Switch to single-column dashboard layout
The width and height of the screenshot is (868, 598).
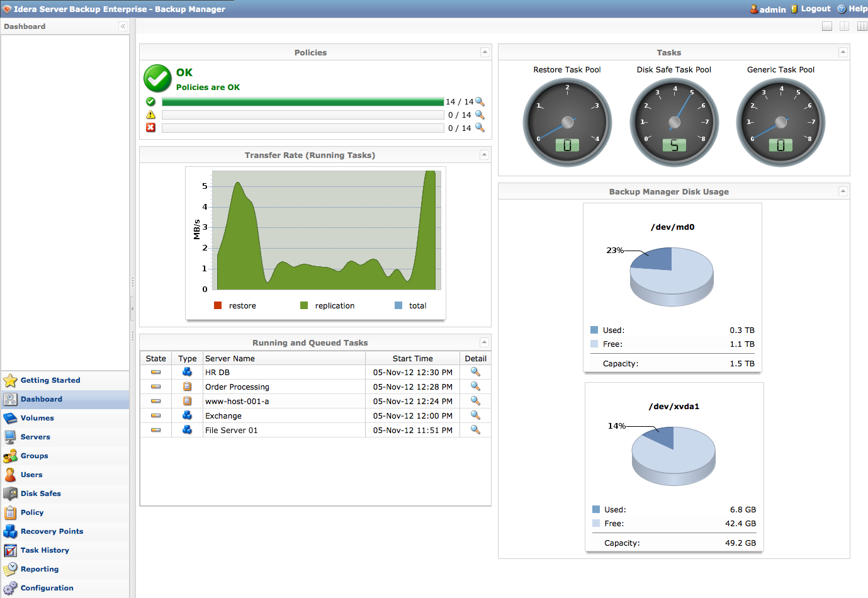coord(827,26)
